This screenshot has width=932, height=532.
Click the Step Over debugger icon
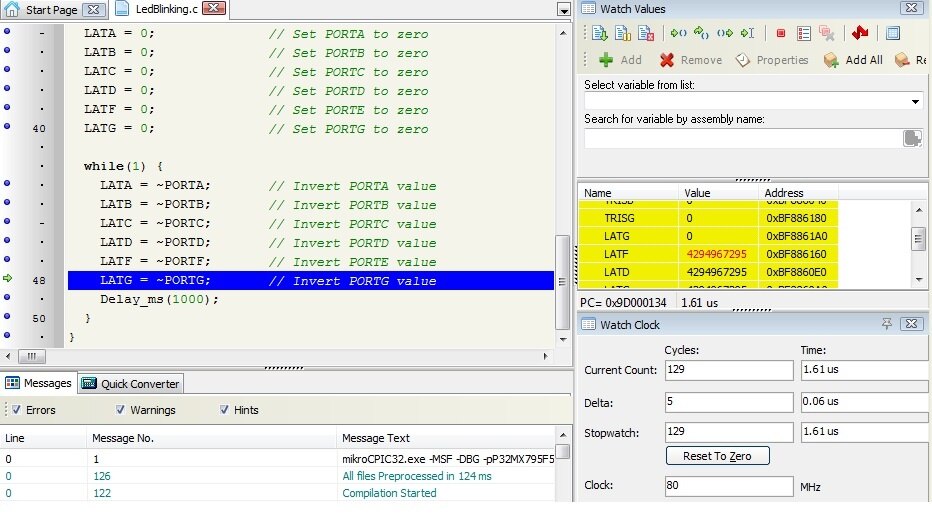701,33
